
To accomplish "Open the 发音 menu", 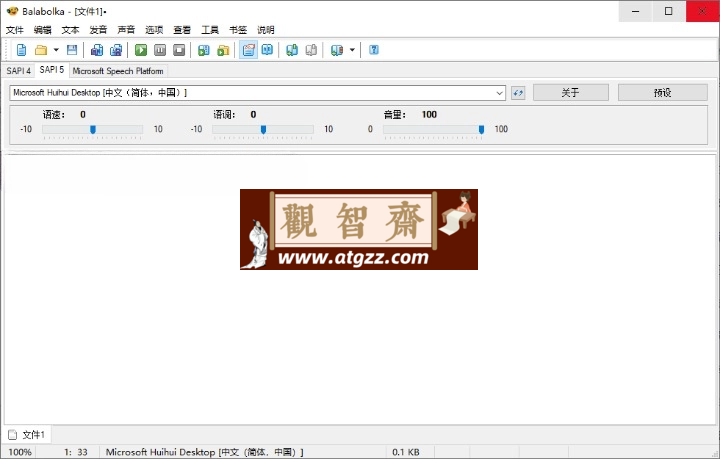I will [98, 30].
